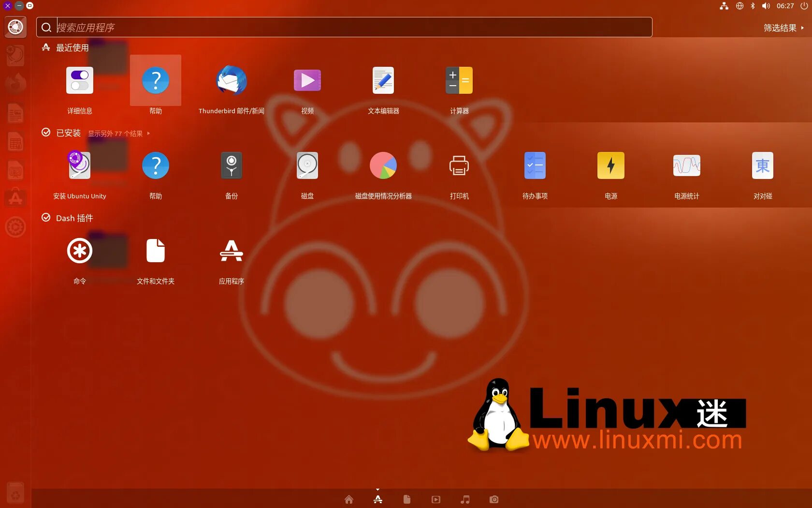
Task: Open the software store in the launcher
Action: point(15,198)
